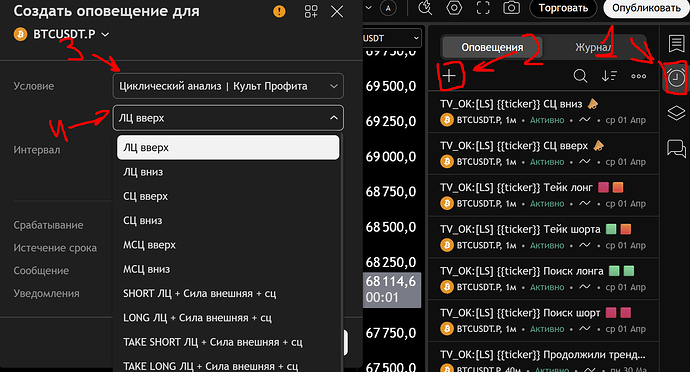The height and width of the screenshot is (372, 690).
Task: Search alerts with the magnifier icon
Action: (580, 76)
